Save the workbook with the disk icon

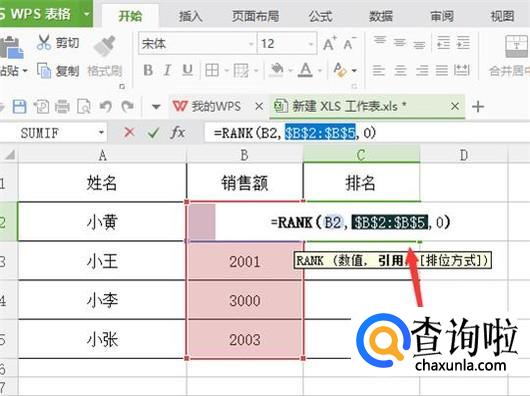click(19, 106)
